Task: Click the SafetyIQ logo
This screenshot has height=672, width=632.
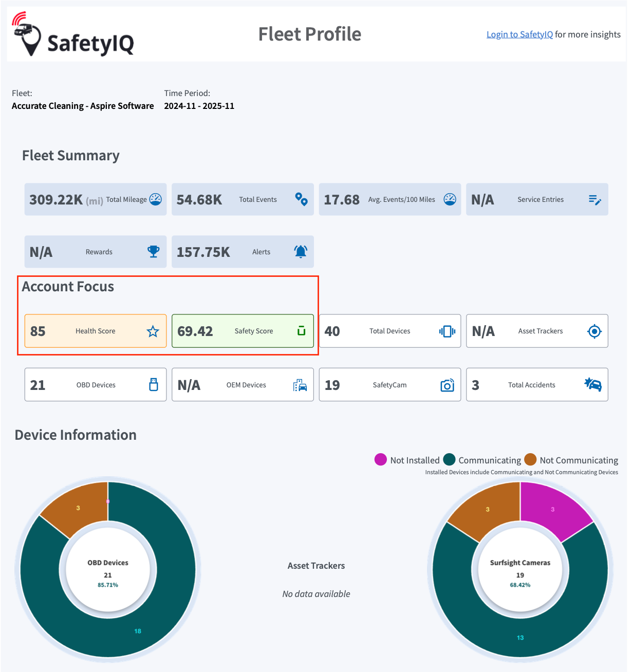Action: [x=73, y=34]
